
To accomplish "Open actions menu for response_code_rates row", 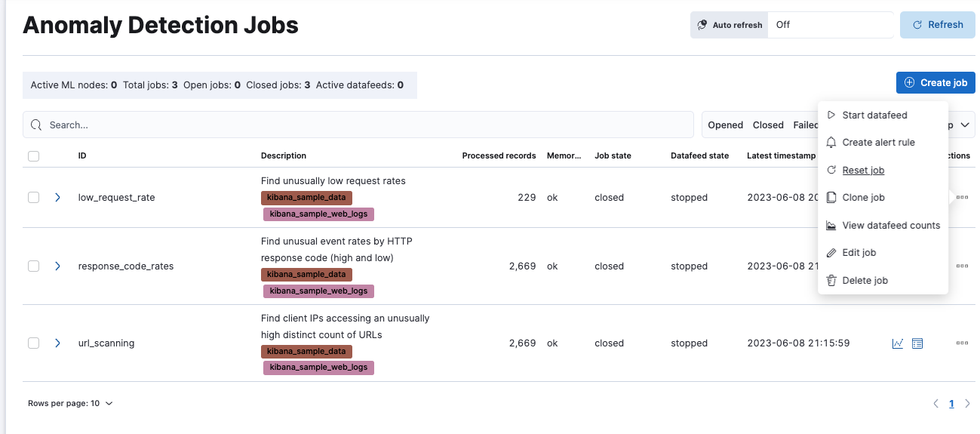I will 962,266.
